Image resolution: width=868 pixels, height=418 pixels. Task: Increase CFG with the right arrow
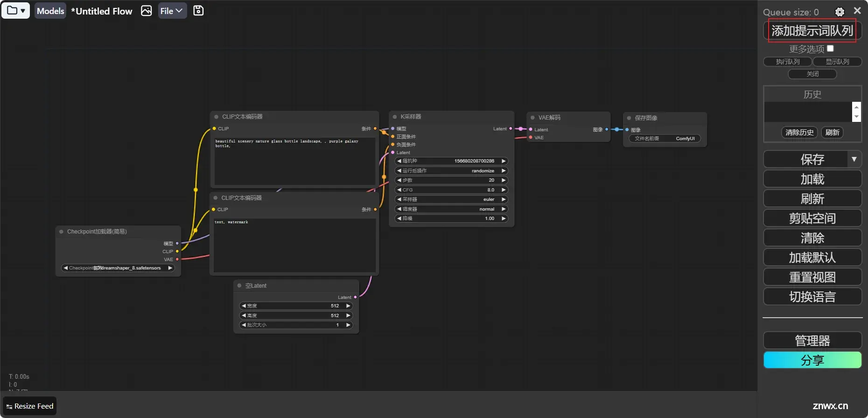click(x=504, y=190)
